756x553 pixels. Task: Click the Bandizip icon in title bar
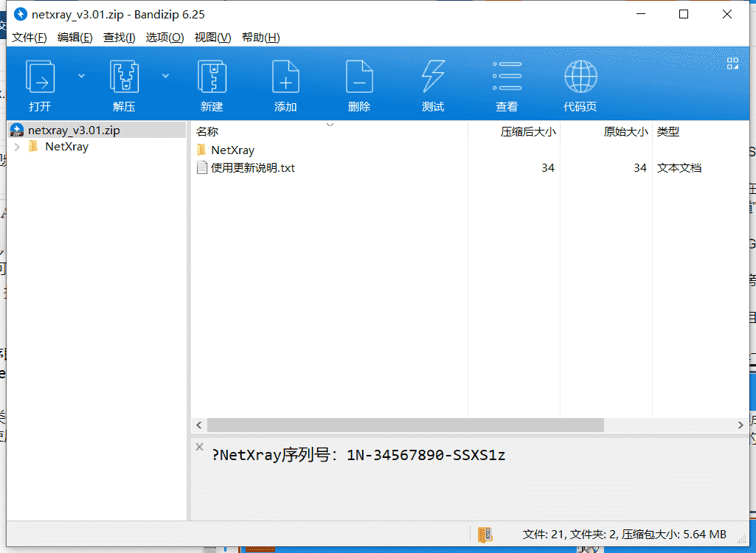click(20, 14)
